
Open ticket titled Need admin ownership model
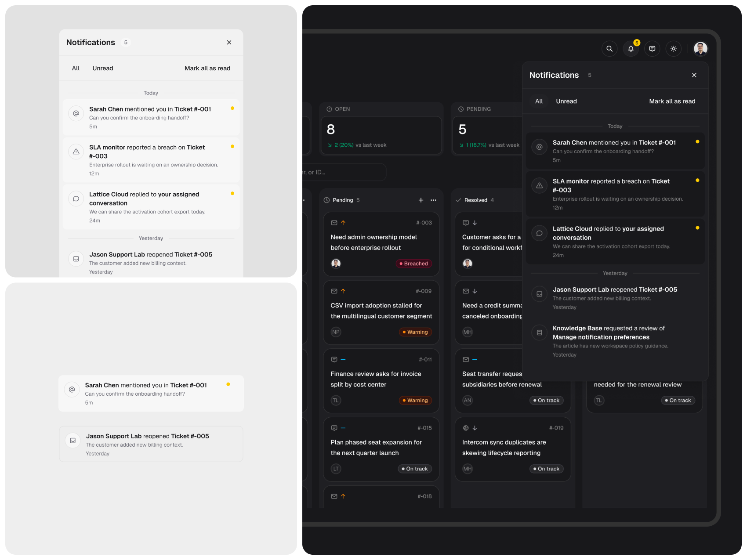(x=381, y=244)
